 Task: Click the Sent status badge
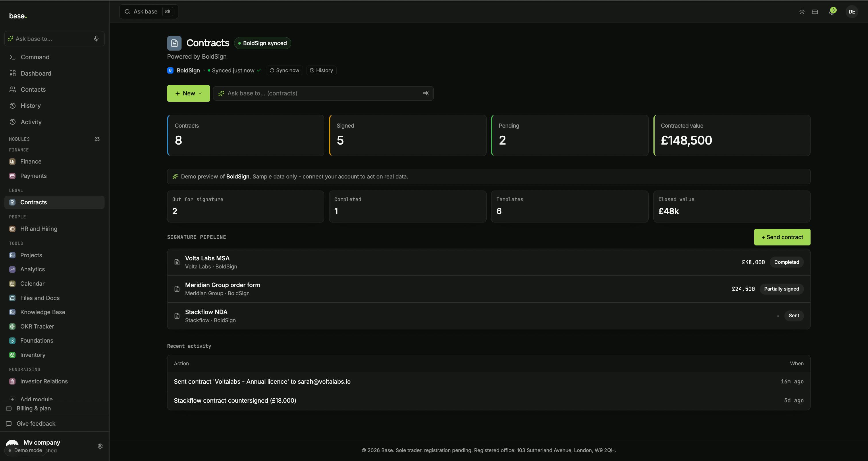[x=794, y=316]
